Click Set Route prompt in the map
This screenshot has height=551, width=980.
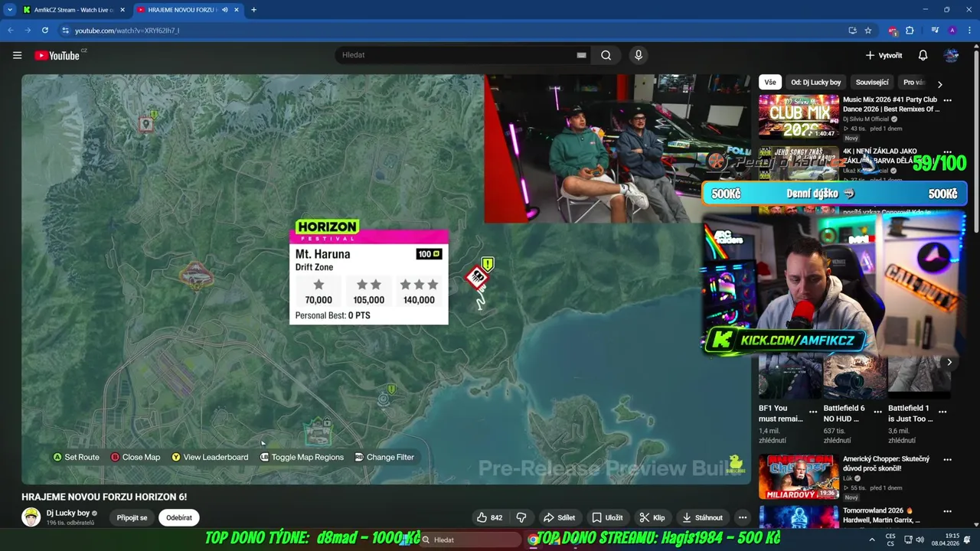76,457
